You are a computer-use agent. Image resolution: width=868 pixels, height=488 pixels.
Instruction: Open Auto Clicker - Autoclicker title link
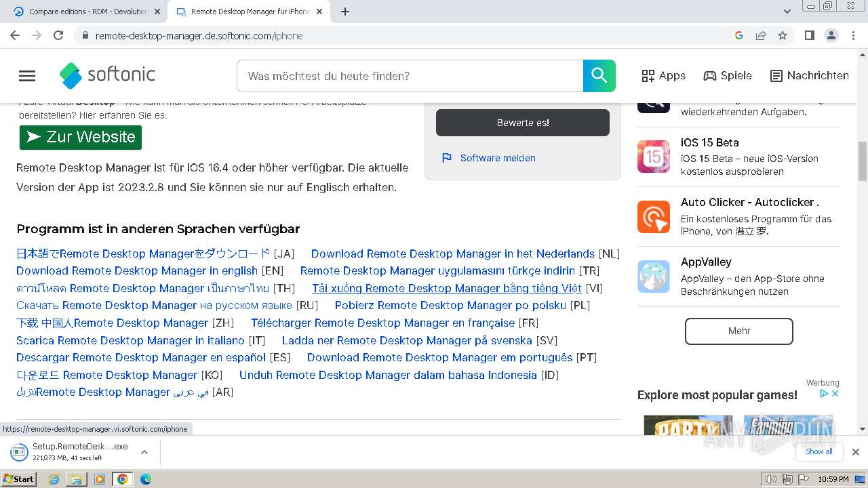749,202
